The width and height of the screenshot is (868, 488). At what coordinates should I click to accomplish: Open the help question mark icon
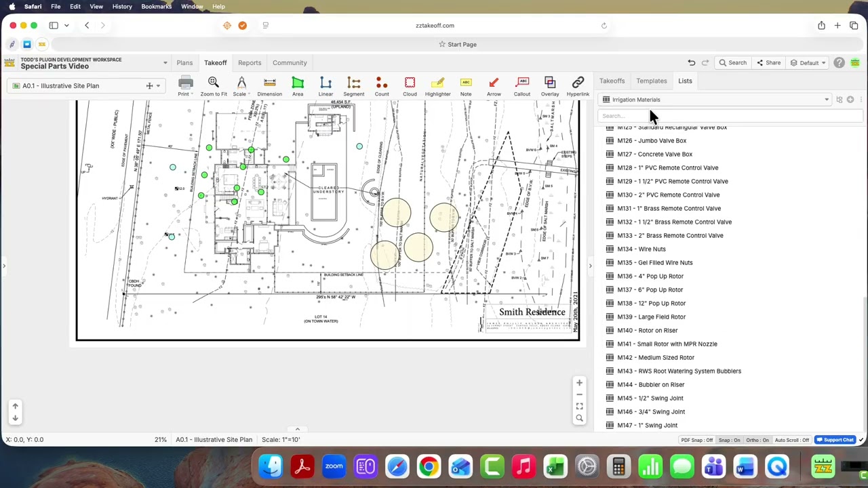coord(839,63)
